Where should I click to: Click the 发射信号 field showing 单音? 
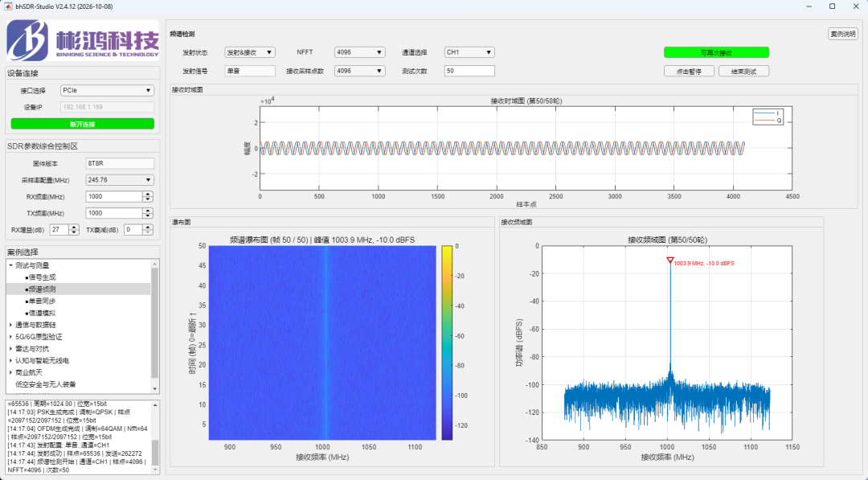click(250, 71)
